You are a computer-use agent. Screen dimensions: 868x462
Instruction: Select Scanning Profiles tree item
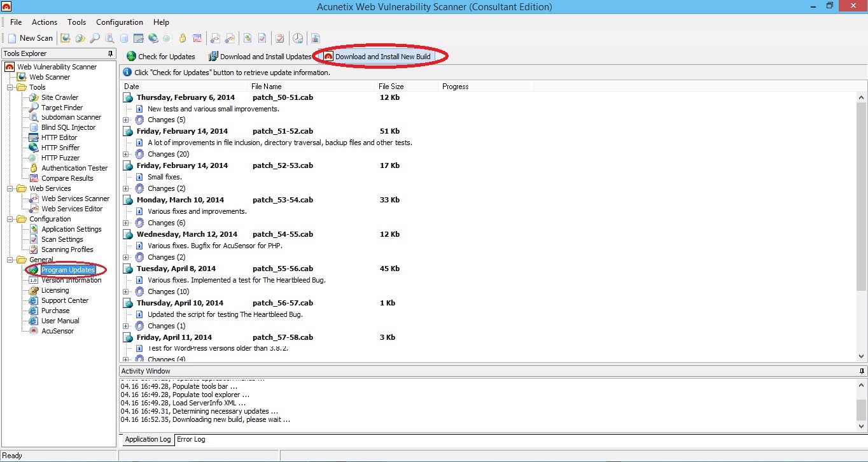pyautogui.click(x=67, y=249)
